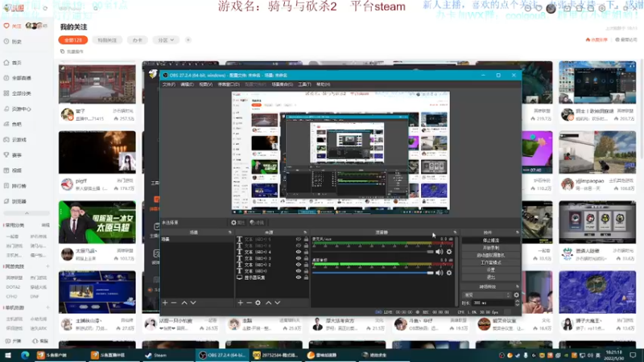Viewport: 644px width, 362px height.
Task: Move scene up in scenes panel
Action: click(x=184, y=303)
